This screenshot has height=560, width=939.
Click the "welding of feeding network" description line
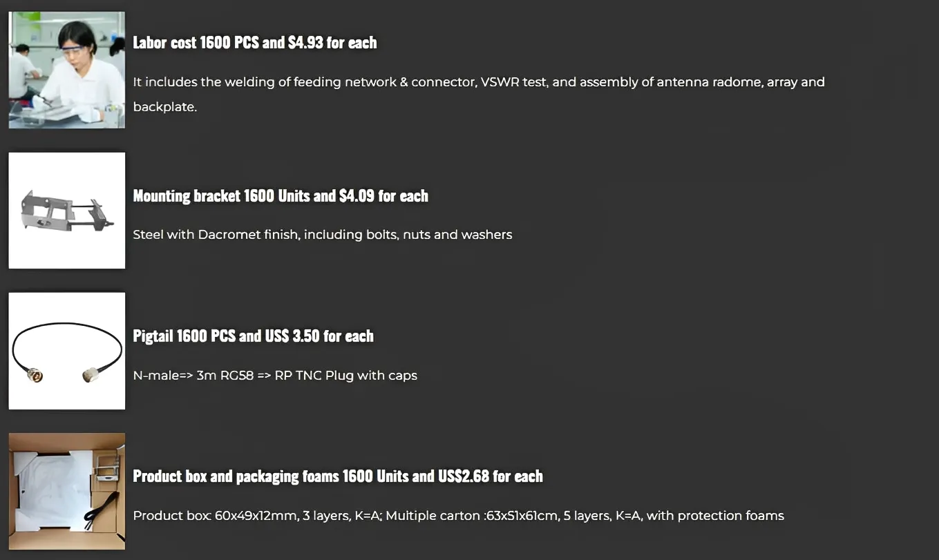coord(478,82)
